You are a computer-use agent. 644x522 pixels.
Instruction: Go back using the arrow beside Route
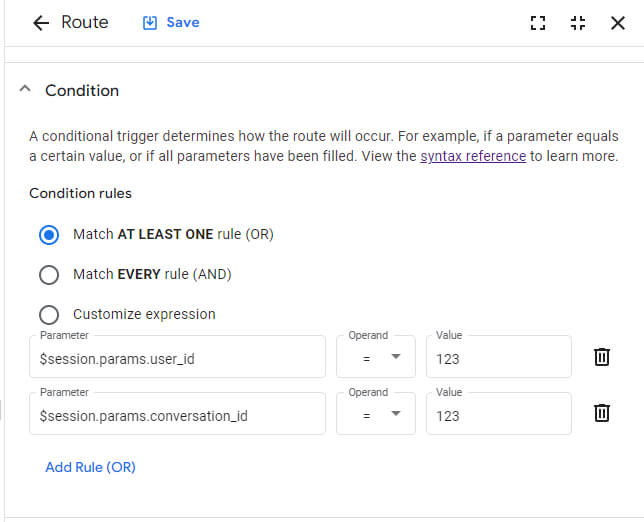tap(41, 23)
